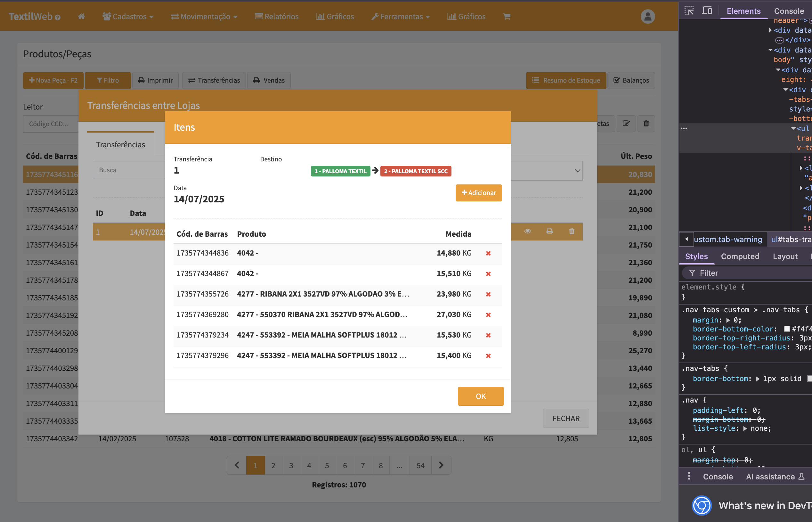Click the border-bottom-color swatch

coord(787,329)
